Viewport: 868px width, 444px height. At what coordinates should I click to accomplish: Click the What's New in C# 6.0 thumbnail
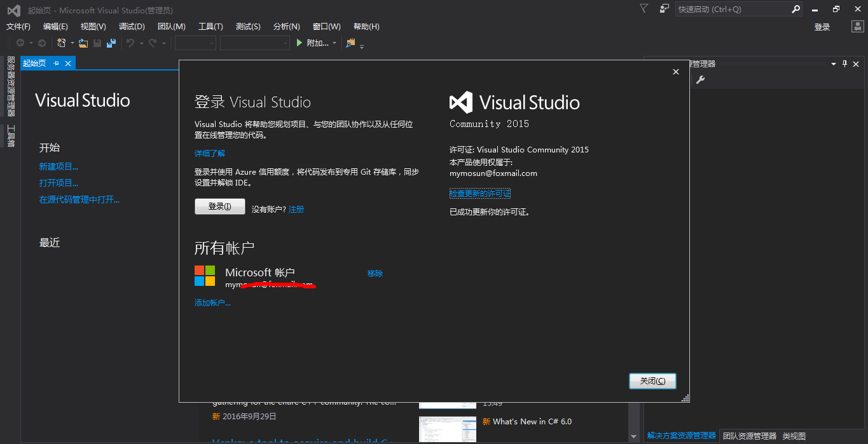pyautogui.click(x=448, y=429)
